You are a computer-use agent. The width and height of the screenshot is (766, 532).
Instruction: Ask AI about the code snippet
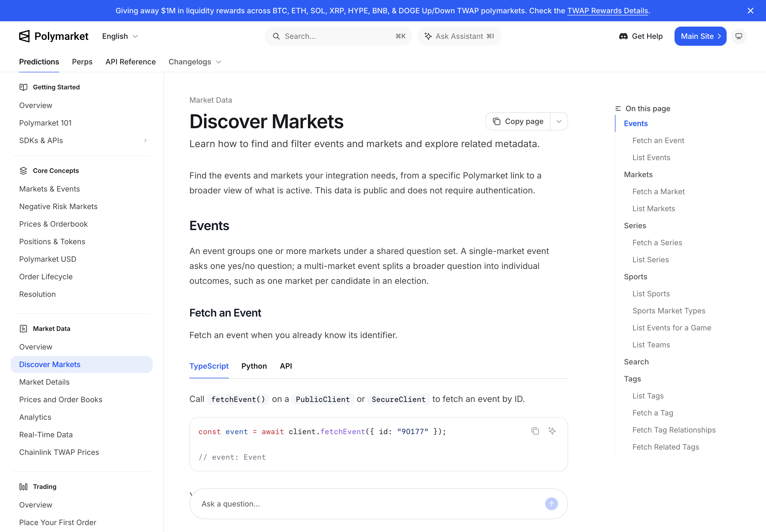[x=552, y=431]
